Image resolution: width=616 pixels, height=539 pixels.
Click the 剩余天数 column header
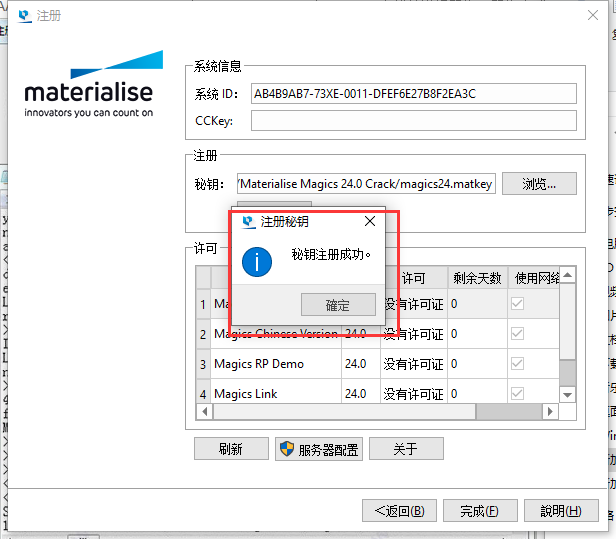477,278
